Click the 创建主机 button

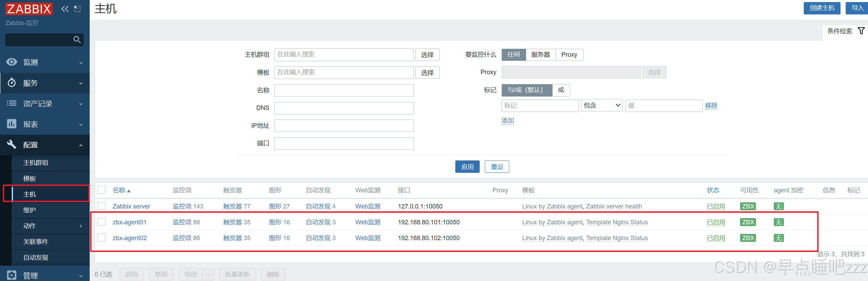click(822, 8)
